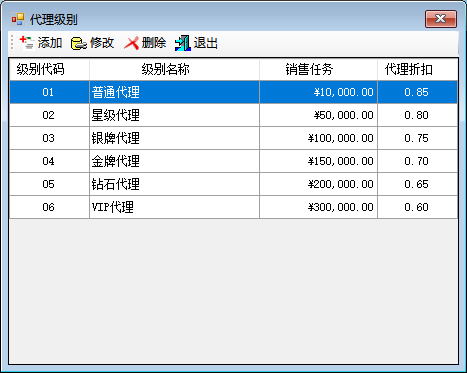The width and height of the screenshot is (467, 373).
Task: Select the 钻石代理 row
Action: pos(233,184)
